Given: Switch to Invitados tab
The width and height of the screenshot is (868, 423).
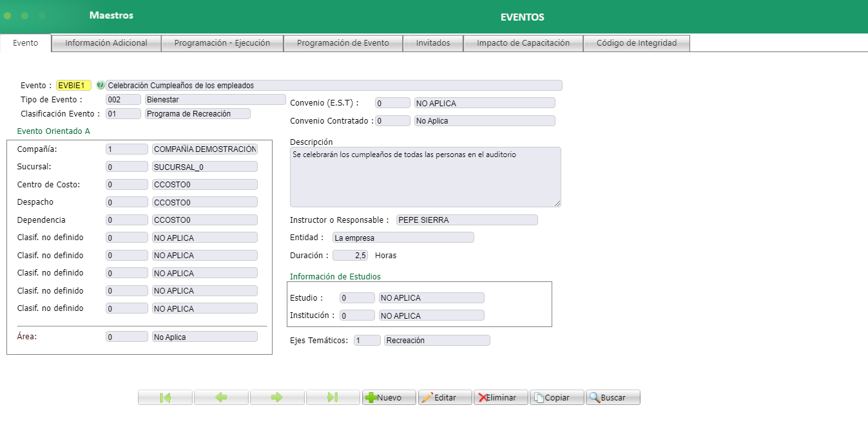Looking at the screenshot, I should [x=433, y=43].
